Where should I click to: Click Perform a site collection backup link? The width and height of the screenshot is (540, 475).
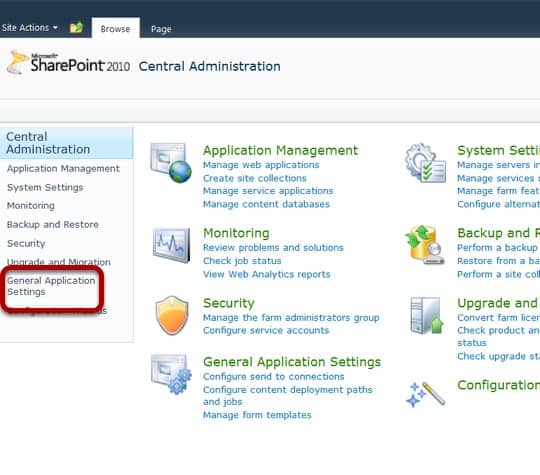coord(498,275)
